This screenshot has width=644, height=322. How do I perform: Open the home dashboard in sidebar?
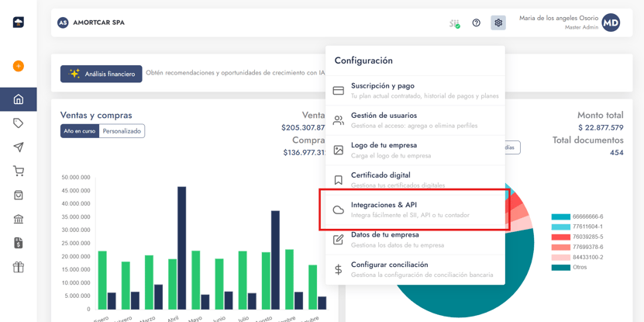point(18,99)
